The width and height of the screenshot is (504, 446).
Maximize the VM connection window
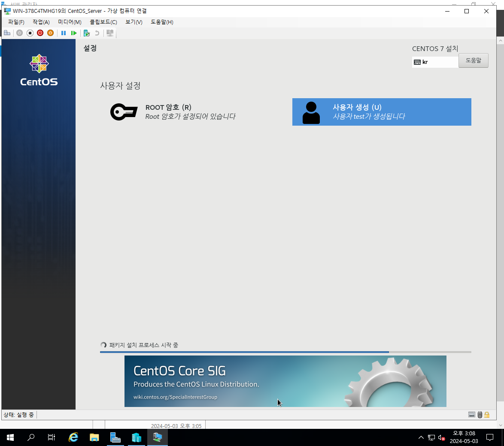467,11
